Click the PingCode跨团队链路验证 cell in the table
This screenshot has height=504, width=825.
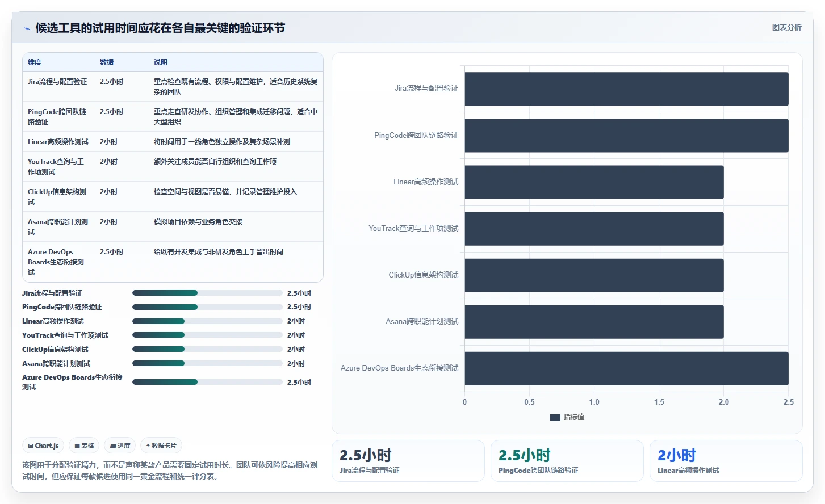click(57, 117)
